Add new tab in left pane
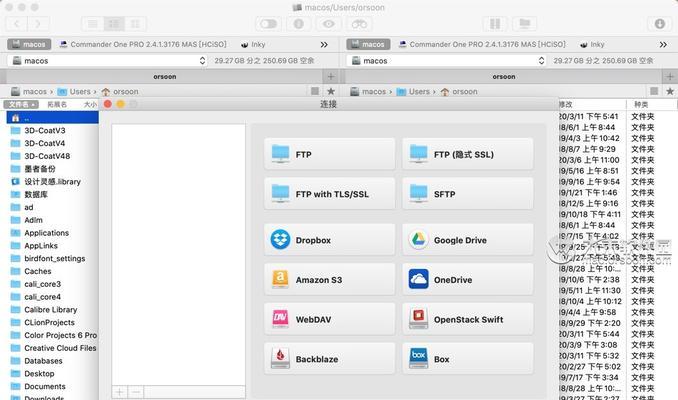 coord(331,77)
